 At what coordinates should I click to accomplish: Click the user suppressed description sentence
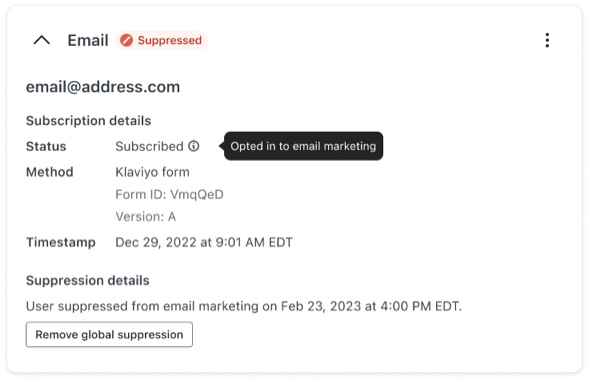[x=244, y=306]
